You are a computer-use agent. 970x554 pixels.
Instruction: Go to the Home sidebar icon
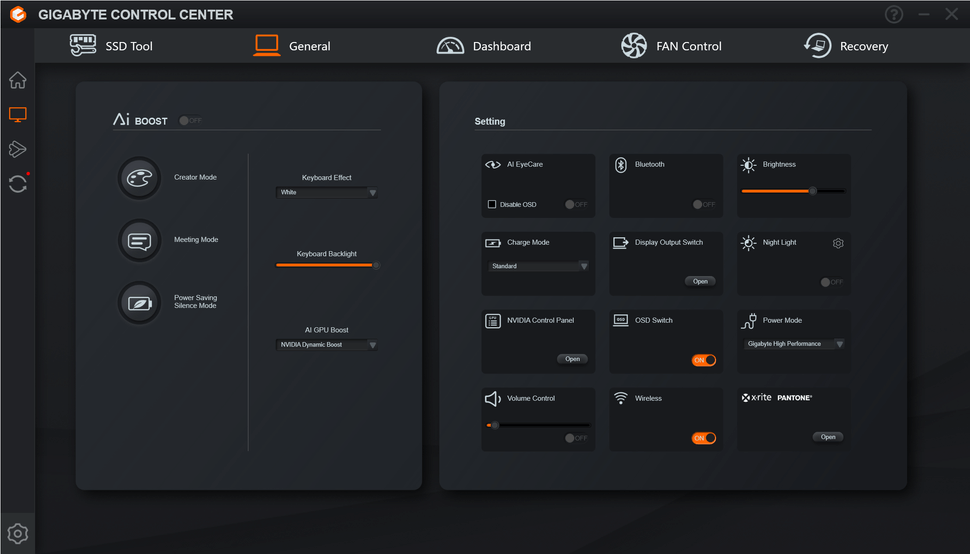[x=17, y=80]
